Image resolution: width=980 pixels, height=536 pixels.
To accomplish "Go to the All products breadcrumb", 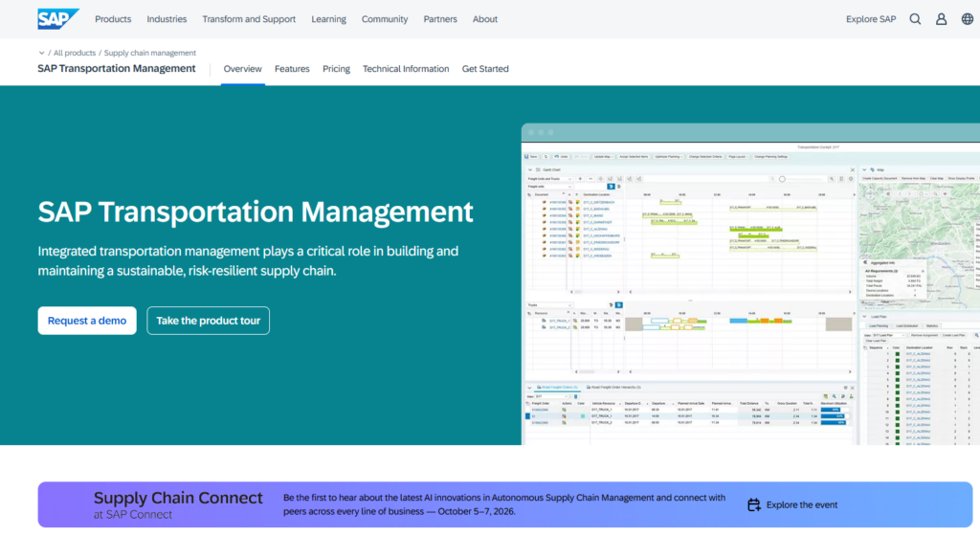I will [x=75, y=53].
